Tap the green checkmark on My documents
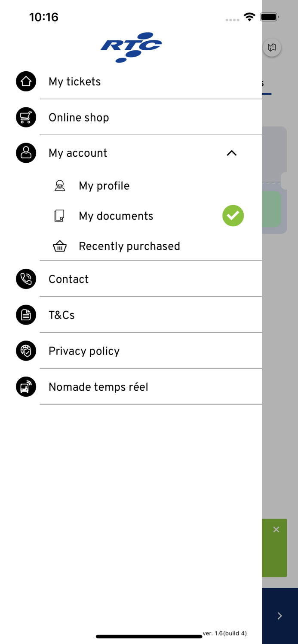298x644 pixels. [x=233, y=216]
